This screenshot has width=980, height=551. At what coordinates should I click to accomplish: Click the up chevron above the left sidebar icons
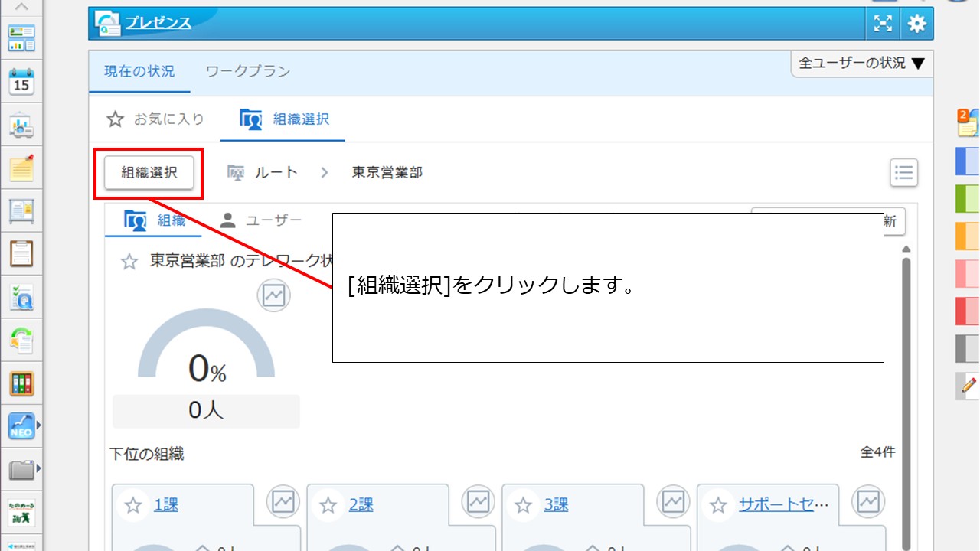pos(21,7)
